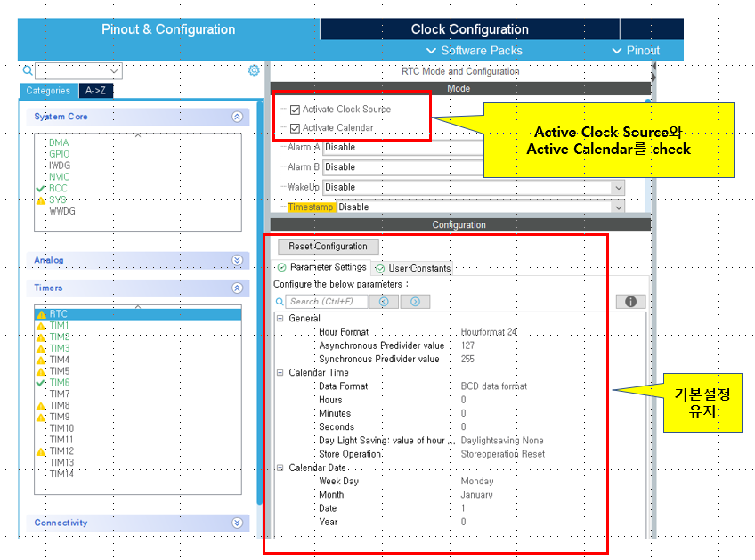Open the Timestamp dropdown
This screenshot has width=755, height=560.
pos(617,207)
